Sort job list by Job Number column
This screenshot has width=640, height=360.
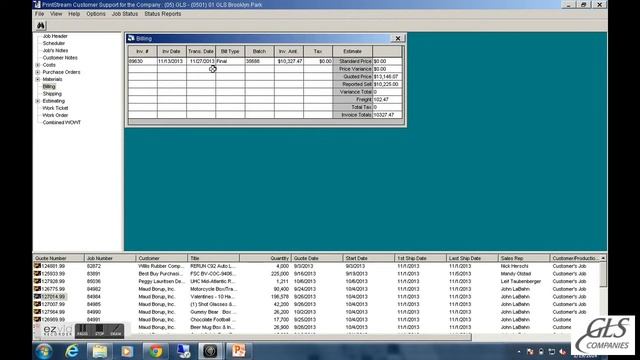click(x=110, y=258)
